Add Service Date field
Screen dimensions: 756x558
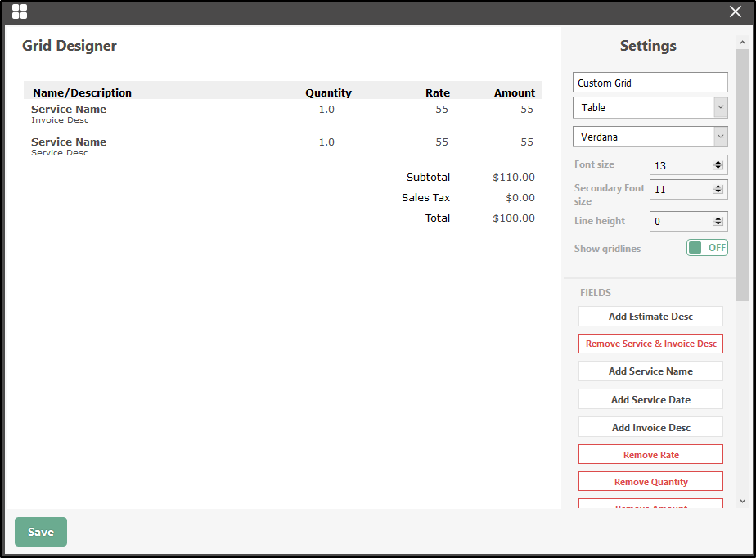click(x=650, y=398)
